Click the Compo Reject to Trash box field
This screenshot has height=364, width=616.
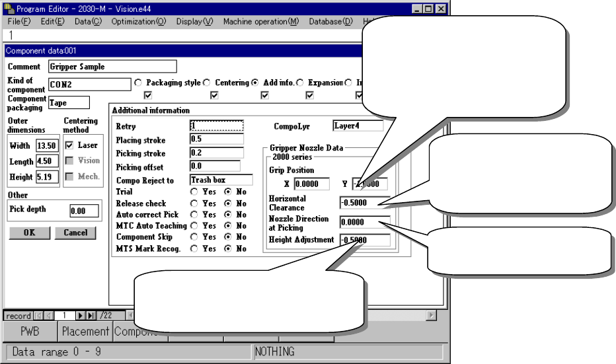coord(221,180)
